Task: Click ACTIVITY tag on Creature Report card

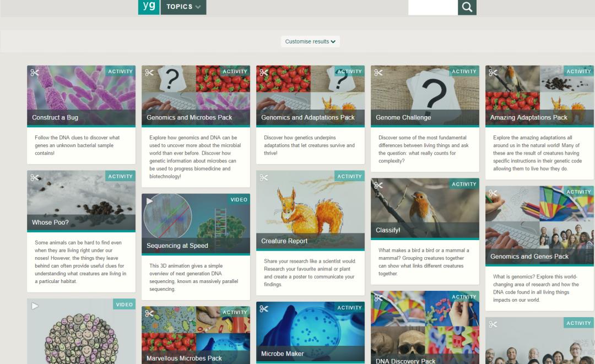Action: 349,176
